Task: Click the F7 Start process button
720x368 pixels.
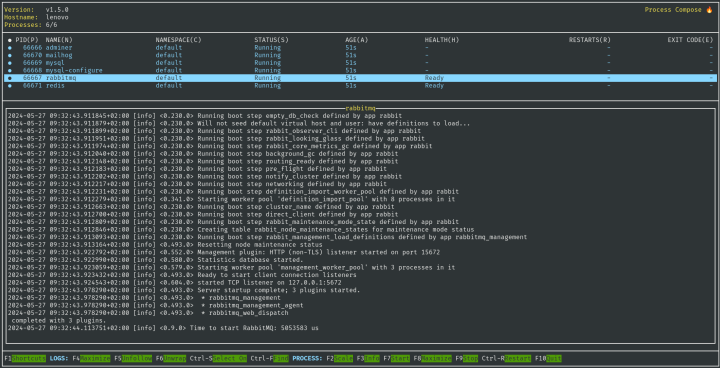Action: pyautogui.click(x=396, y=358)
